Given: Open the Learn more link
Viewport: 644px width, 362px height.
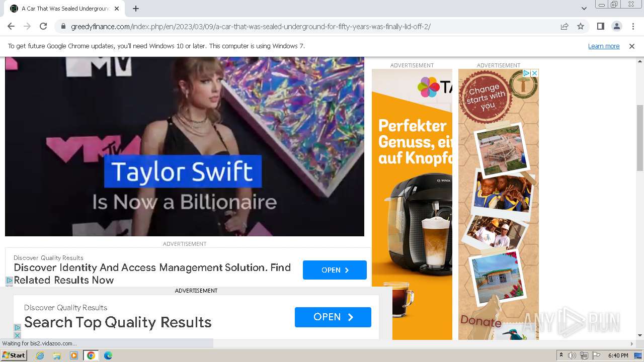Looking at the screenshot, I should [x=604, y=46].
